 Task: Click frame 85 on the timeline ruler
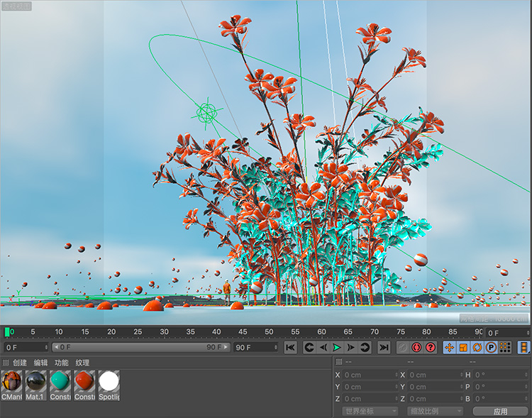click(453, 331)
